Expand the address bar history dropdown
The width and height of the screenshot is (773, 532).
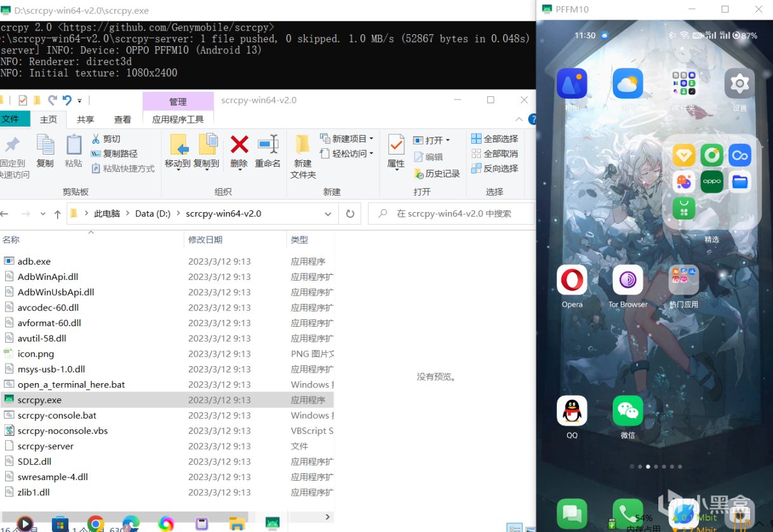point(328,214)
